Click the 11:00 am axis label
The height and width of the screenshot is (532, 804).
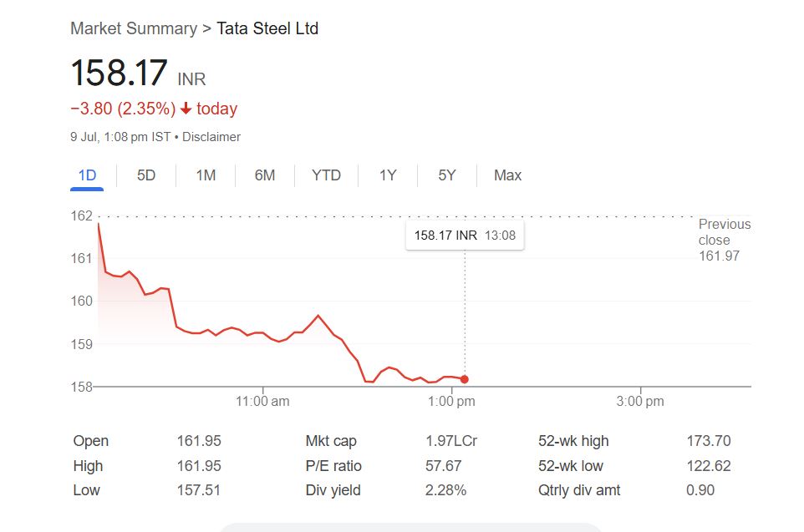point(263,402)
